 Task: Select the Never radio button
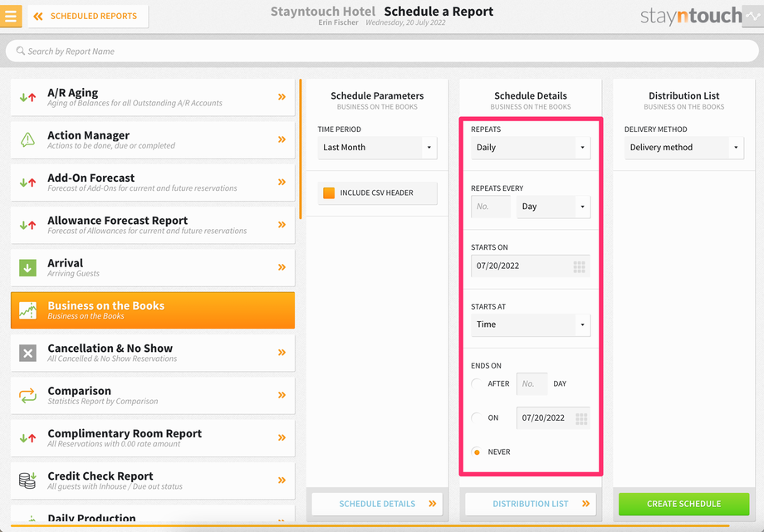[477, 452]
